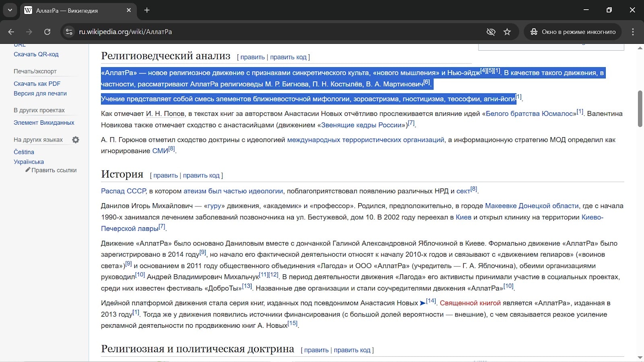Open the tracking protection eye icon
The height and width of the screenshot is (362, 644).
[491, 32]
